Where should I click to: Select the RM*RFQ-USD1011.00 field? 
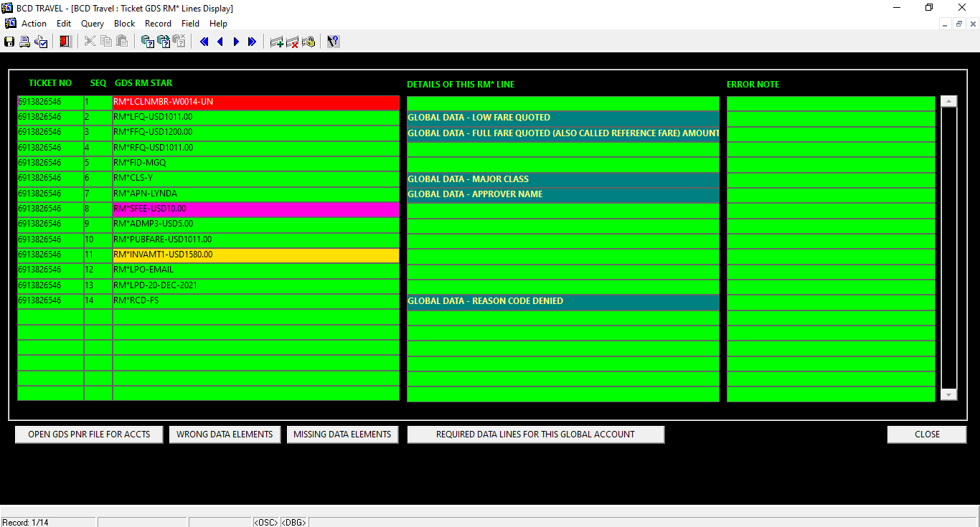[x=255, y=148]
